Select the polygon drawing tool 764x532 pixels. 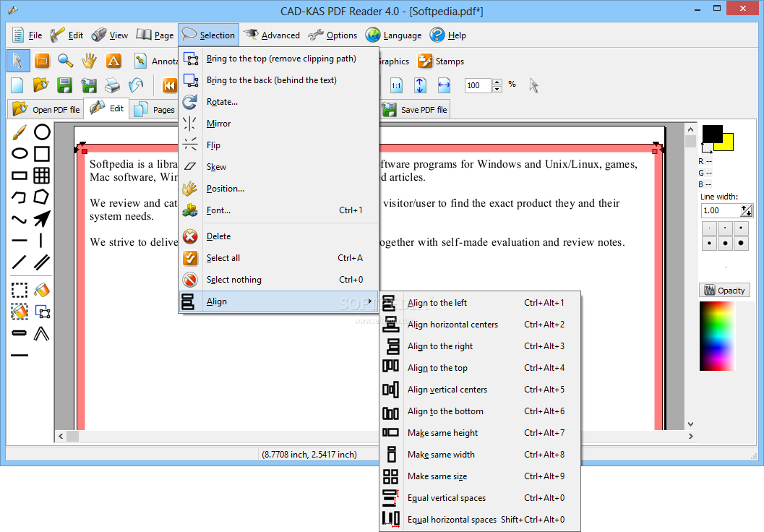click(41, 197)
